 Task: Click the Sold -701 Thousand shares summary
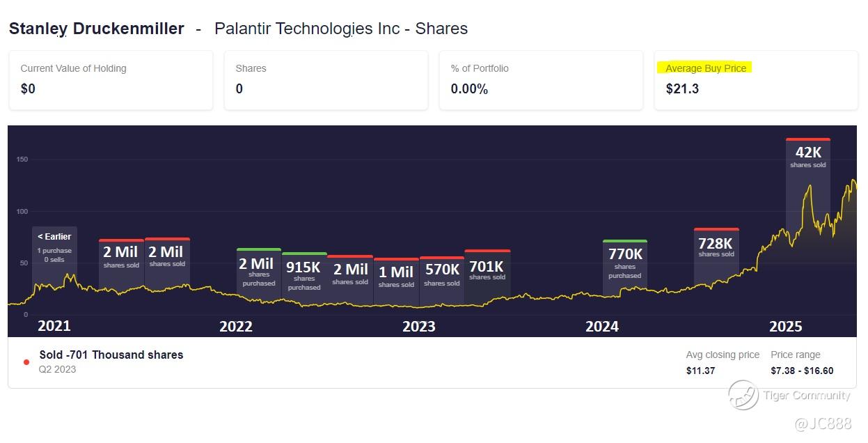pos(111,355)
